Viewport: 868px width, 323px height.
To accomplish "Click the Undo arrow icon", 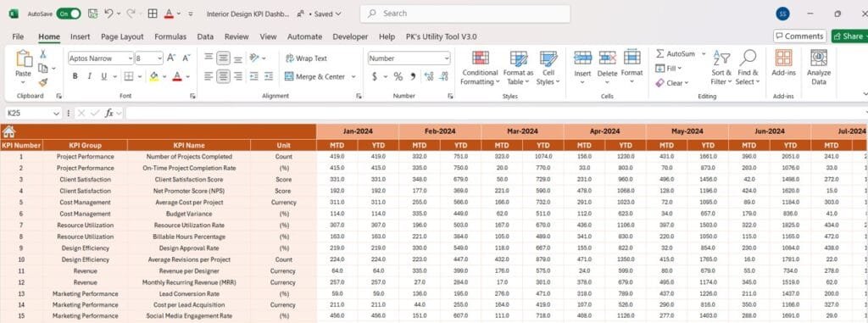I will pos(108,14).
